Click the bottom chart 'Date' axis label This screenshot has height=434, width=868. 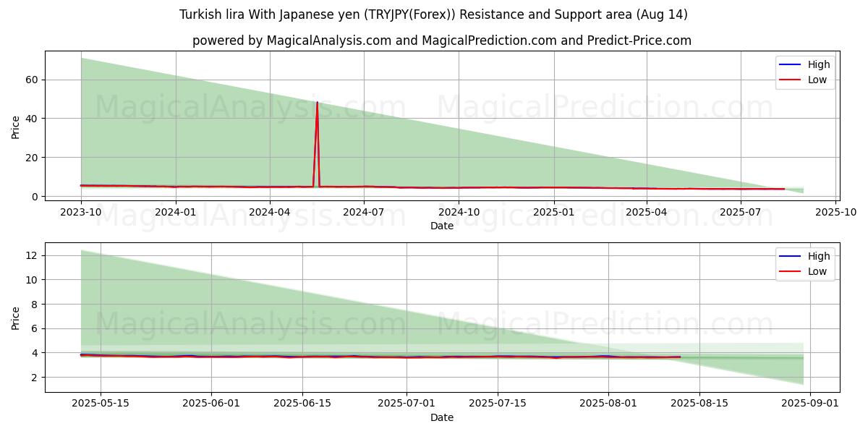[x=442, y=417]
